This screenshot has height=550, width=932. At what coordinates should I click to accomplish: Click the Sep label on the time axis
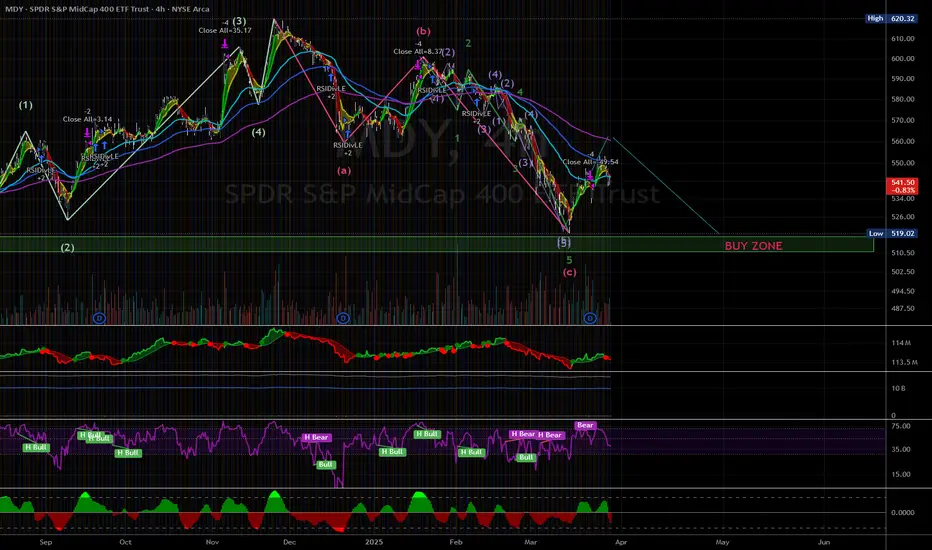46,542
